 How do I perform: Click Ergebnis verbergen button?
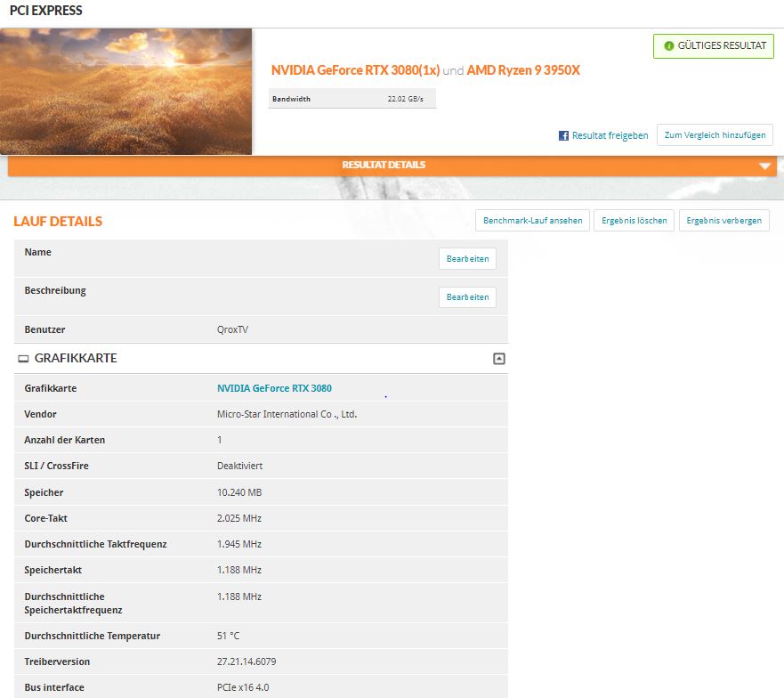coord(724,221)
